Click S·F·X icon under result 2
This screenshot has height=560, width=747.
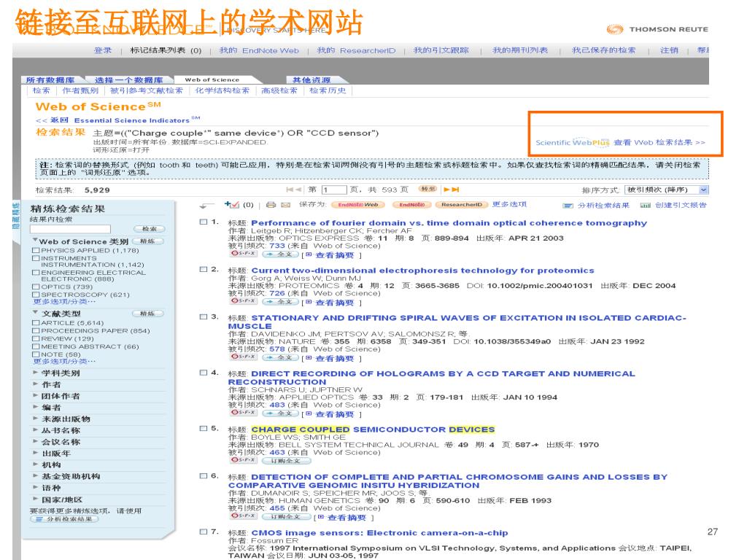click(x=244, y=301)
